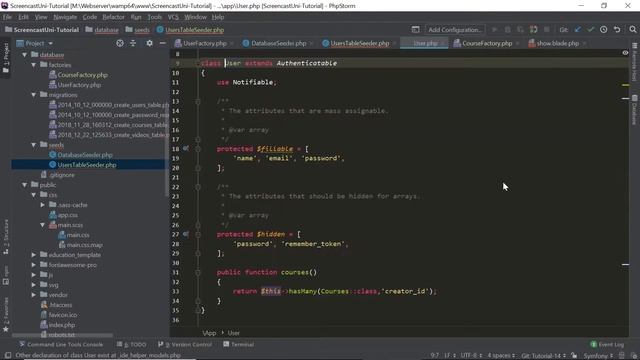Open the Structure side tool window
640x360 pixels.
point(6,237)
